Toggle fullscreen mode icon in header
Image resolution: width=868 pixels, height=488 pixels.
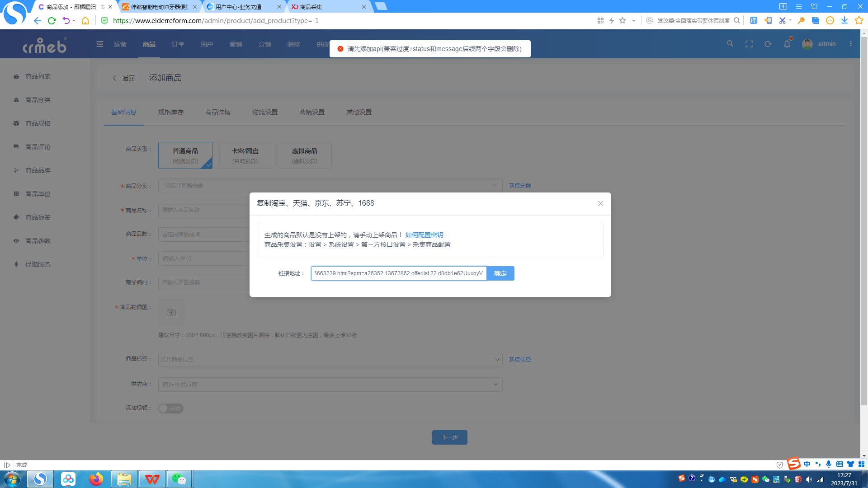pyautogui.click(x=749, y=44)
